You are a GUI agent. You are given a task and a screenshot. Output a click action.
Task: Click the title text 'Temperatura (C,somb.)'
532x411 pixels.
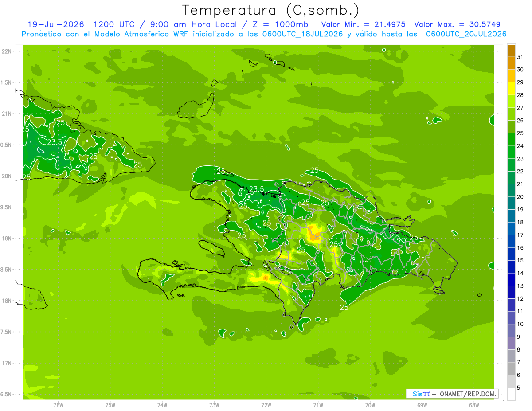coord(271,10)
